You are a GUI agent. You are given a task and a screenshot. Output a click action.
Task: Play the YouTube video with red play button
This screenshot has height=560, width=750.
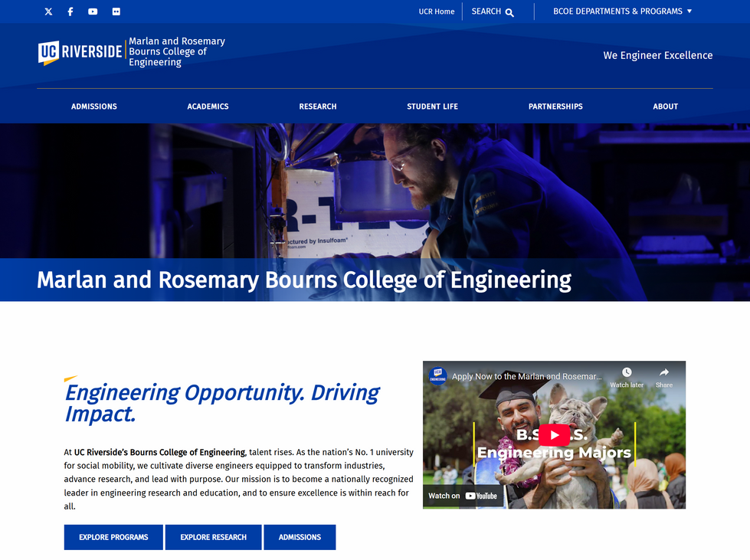[554, 434]
